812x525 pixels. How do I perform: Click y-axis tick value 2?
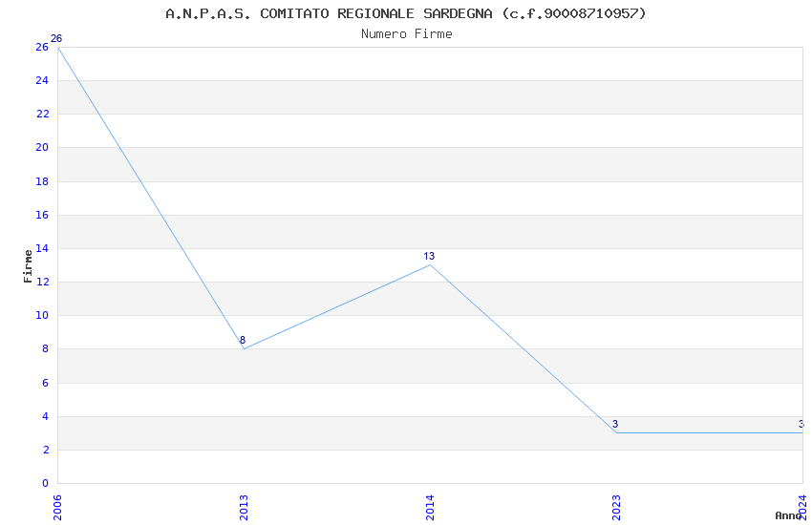point(46,450)
